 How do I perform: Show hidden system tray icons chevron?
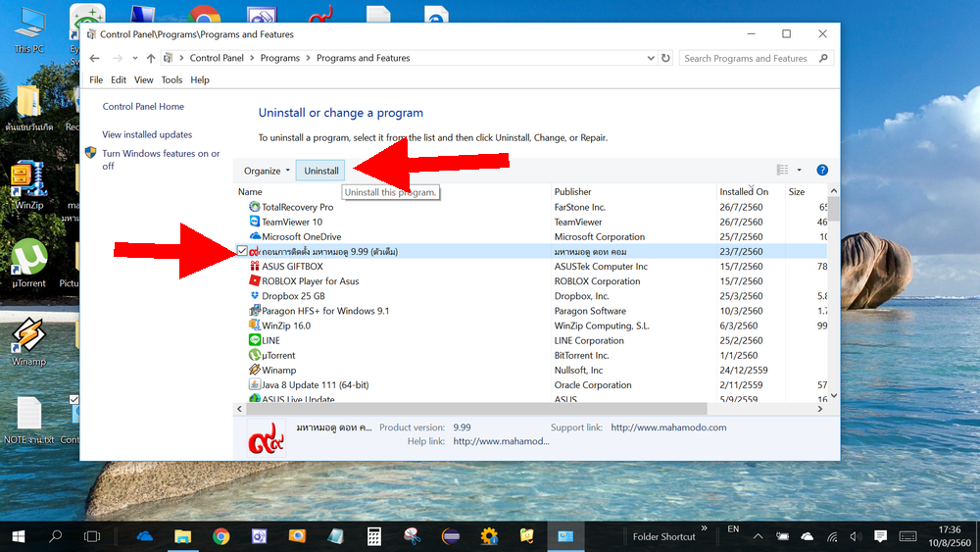758,536
